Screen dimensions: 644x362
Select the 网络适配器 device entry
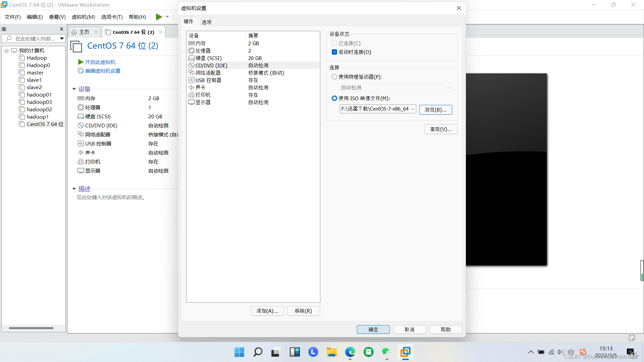208,73
